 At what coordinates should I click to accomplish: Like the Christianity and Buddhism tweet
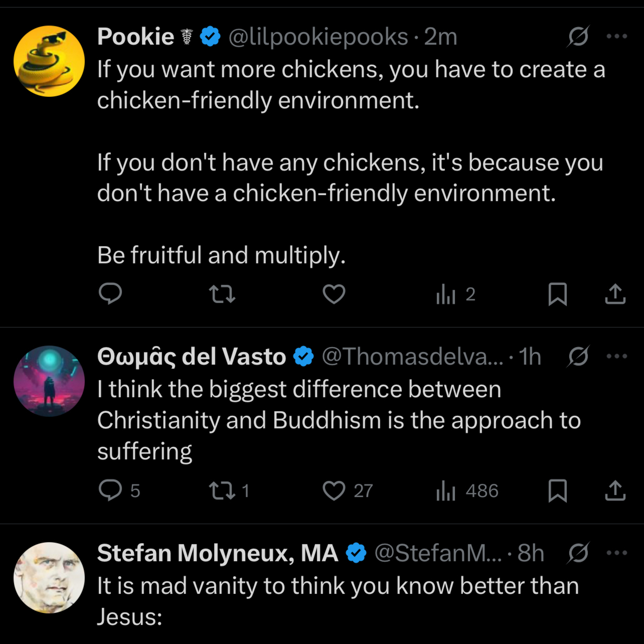pos(334,491)
